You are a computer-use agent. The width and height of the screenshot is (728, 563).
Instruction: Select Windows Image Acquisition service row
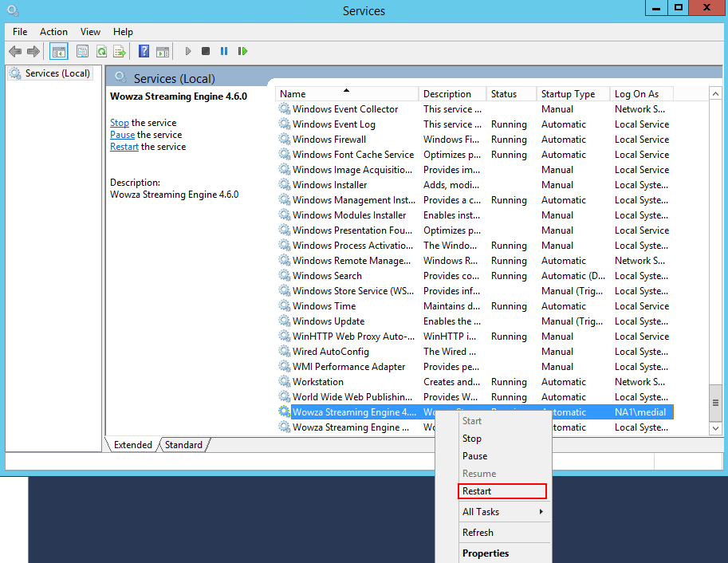pyautogui.click(x=474, y=170)
